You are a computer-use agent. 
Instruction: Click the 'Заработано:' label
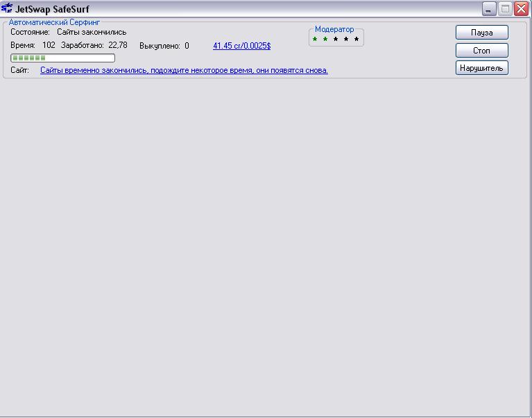(x=83, y=45)
